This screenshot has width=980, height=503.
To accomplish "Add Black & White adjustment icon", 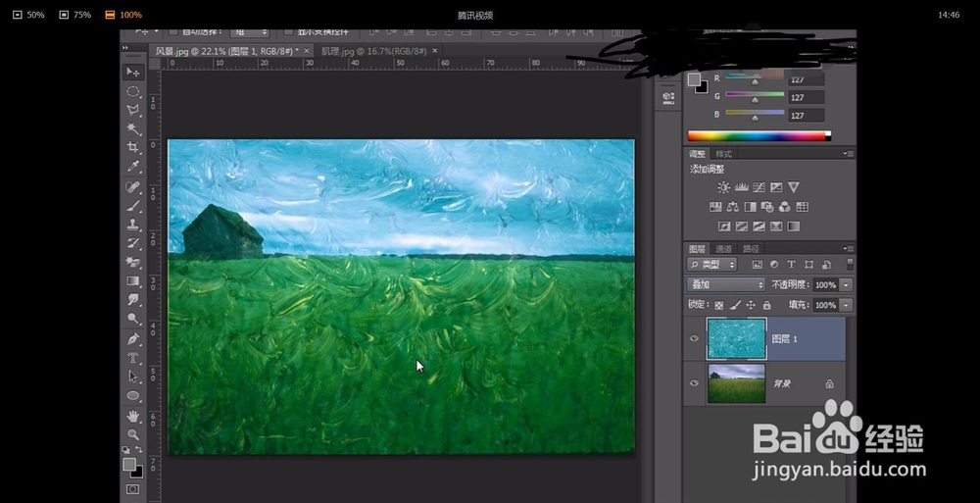I will click(x=750, y=207).
